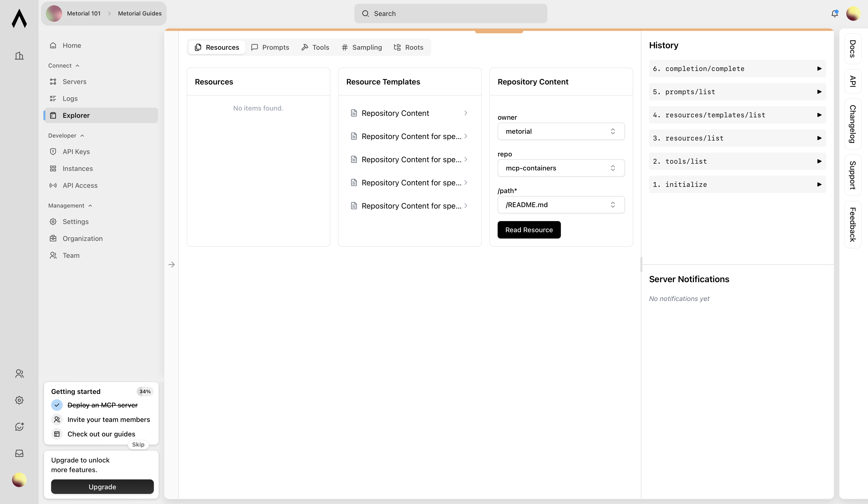The width and height of the screenshot is (868, 504).
Task: Expand the tools/list history entry
Action: [819, 161]
